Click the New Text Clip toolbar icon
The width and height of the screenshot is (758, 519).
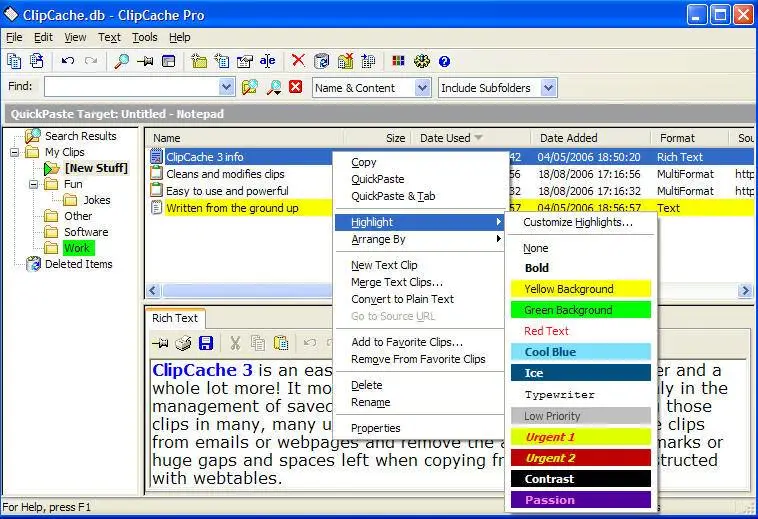(x=222, y=61)
